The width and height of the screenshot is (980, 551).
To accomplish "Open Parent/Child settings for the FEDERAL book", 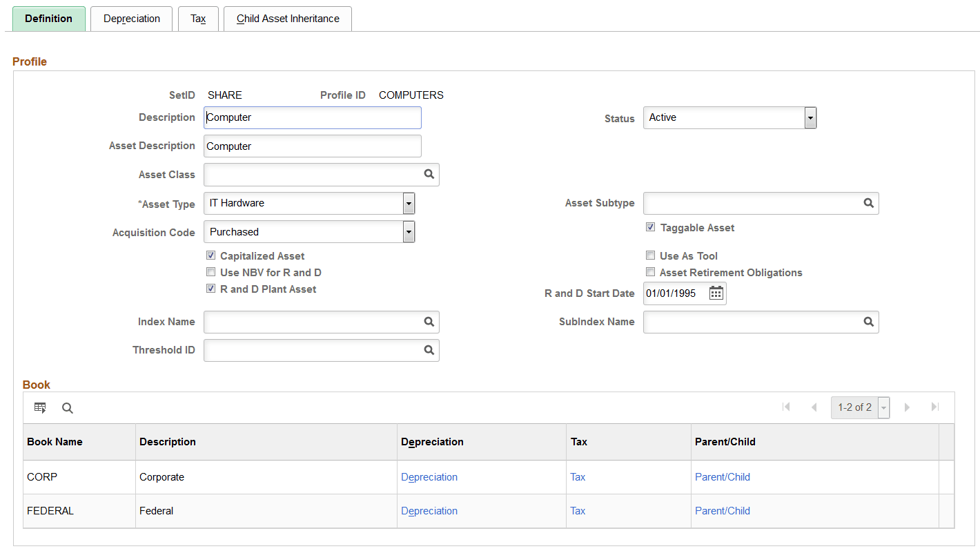I will click(x=723, y=510).
